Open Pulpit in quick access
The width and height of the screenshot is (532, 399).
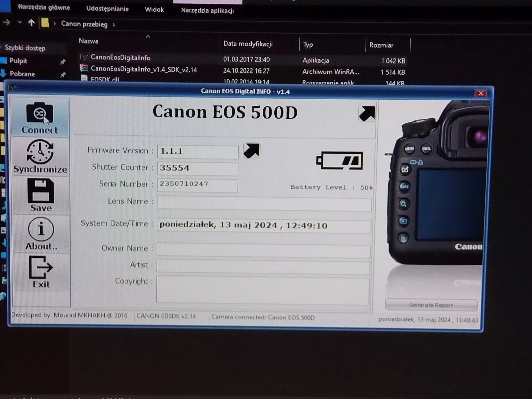[x=18, y=61]
